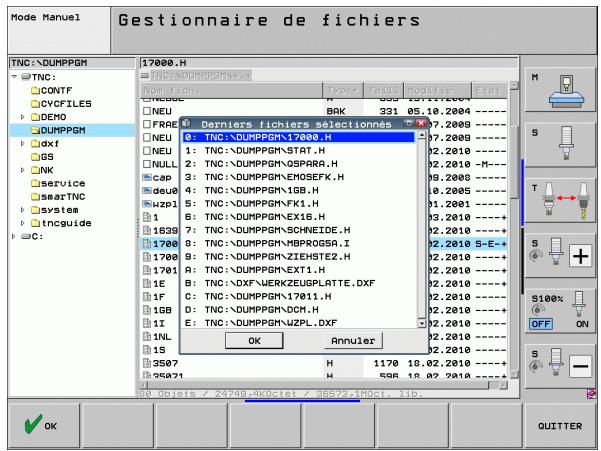Click the file icon for 1E
Image resolution: width=601 pixels, height=451 pixels.
[x=147, y=283]
